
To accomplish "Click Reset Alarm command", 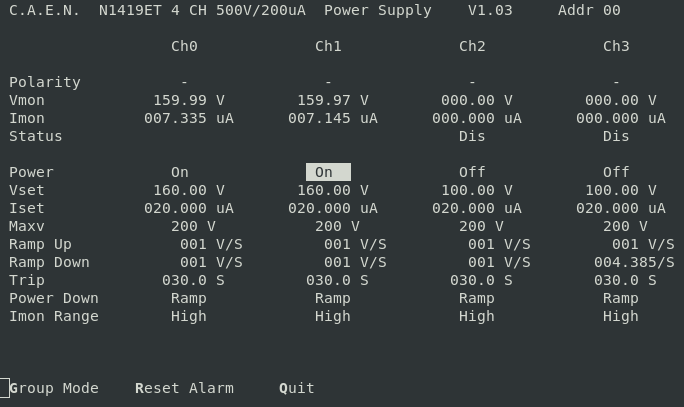I will click(184, 388).
